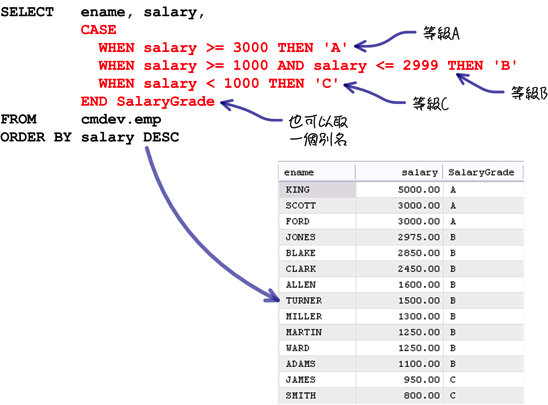548x405 pixels.
Task: Click the 2999 upper bound value
Action: tap(420, 65)
